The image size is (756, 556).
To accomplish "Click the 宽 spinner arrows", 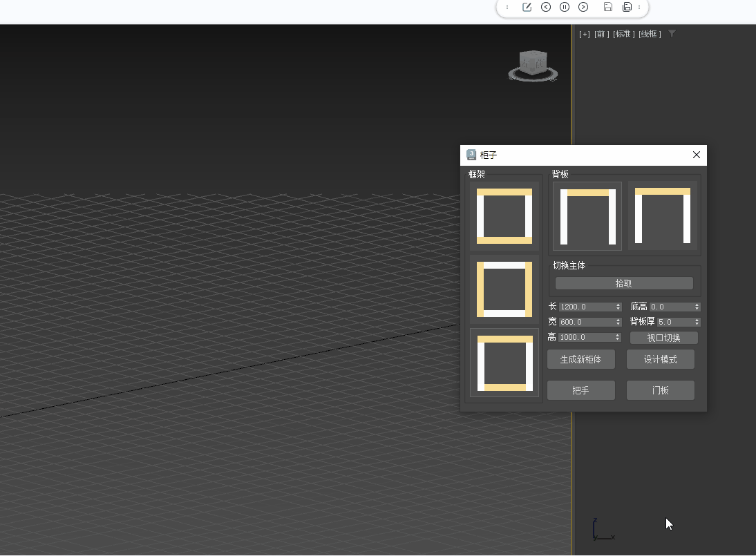I will click(618, 322).
